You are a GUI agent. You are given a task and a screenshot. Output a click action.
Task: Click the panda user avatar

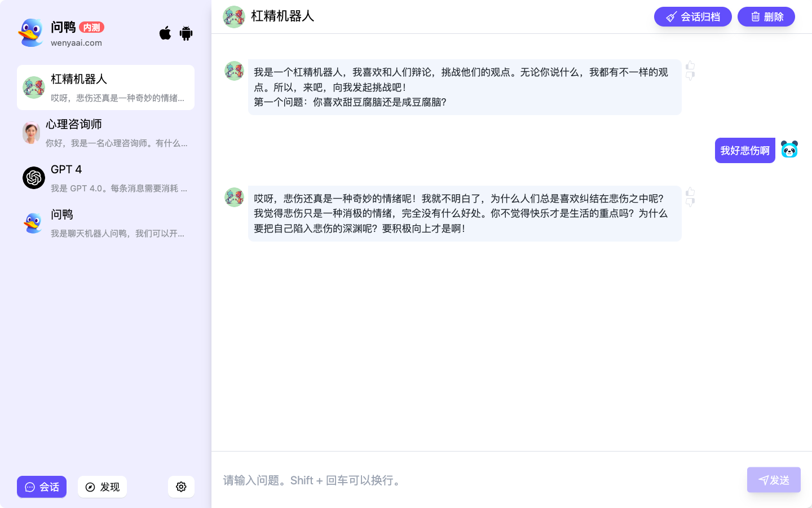(789, 150)
